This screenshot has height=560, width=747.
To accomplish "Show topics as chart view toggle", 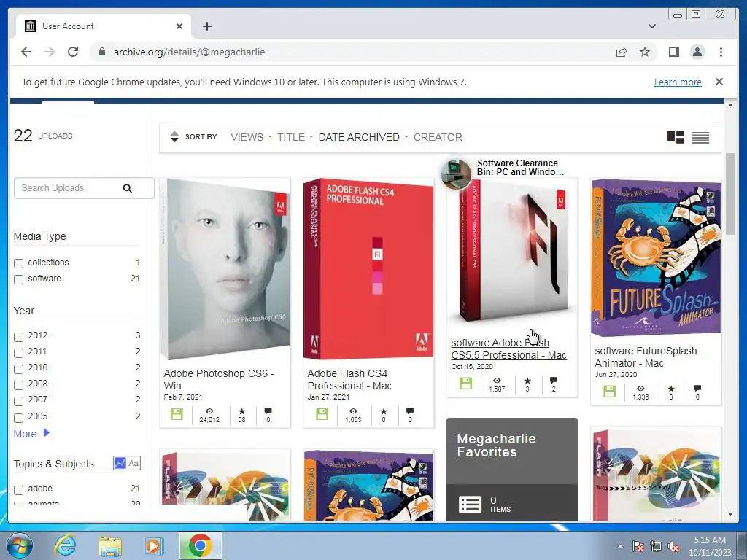I will coord(120,463).
